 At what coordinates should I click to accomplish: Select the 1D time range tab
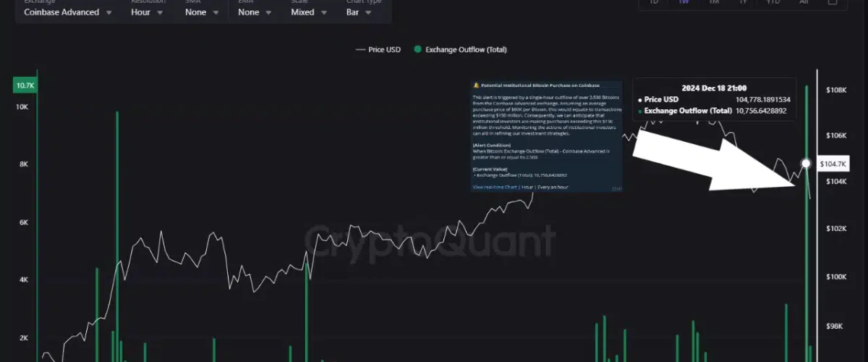654,2
